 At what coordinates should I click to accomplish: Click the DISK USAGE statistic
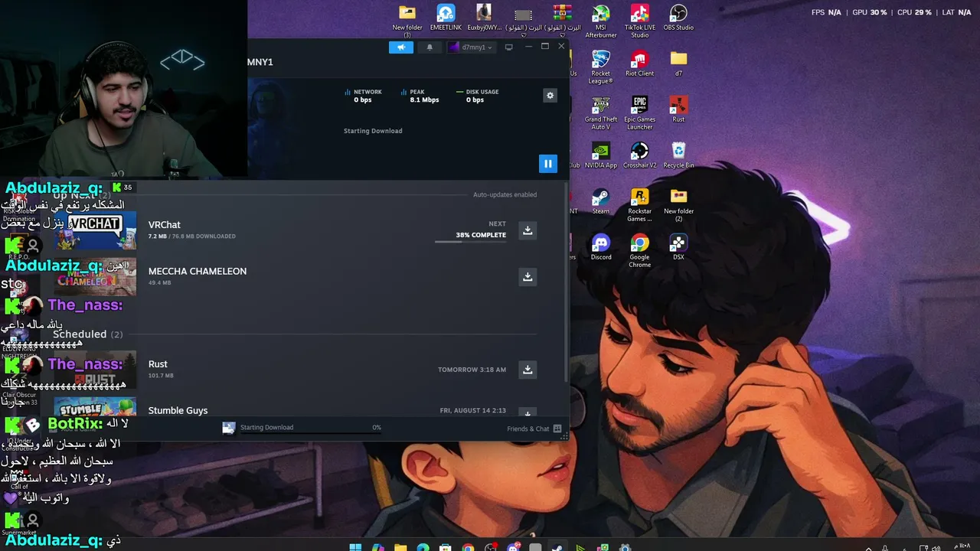point(477,96)
